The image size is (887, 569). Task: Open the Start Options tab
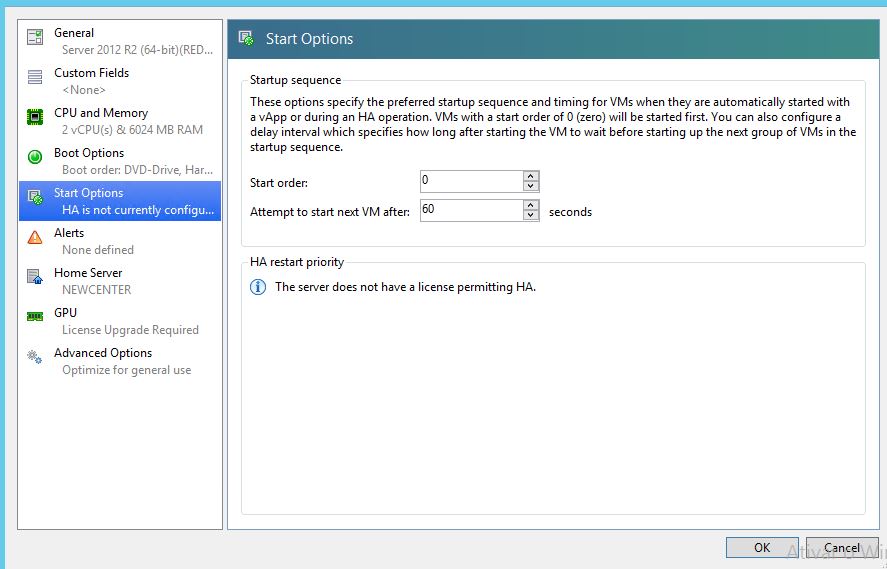(89, 193)
